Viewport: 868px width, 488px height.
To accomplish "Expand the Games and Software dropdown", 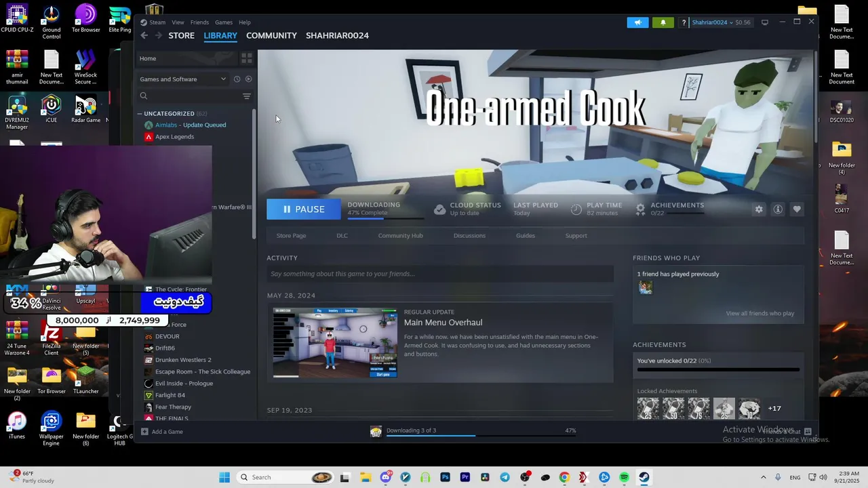I will (183, 79).
